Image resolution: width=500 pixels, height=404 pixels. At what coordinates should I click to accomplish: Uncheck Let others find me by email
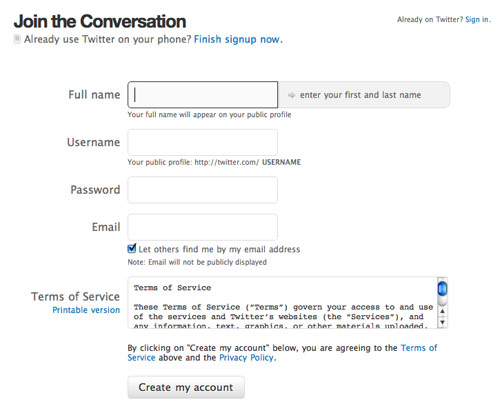[132, 249]
